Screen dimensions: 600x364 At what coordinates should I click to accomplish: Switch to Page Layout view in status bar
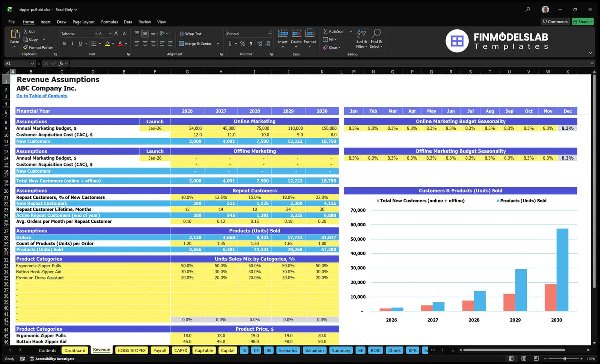(x=524, y=359)
